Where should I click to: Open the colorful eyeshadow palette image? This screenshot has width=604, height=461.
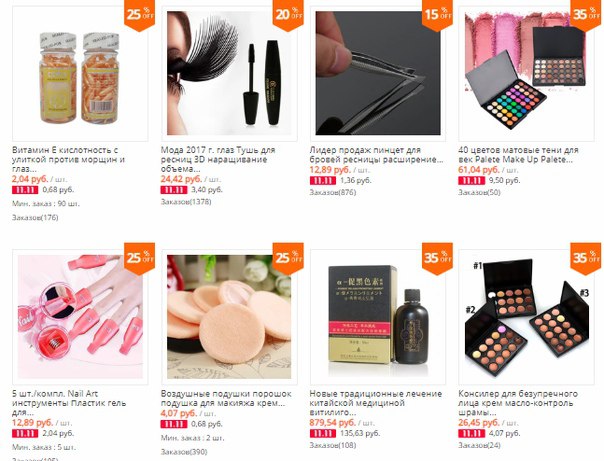527,73
